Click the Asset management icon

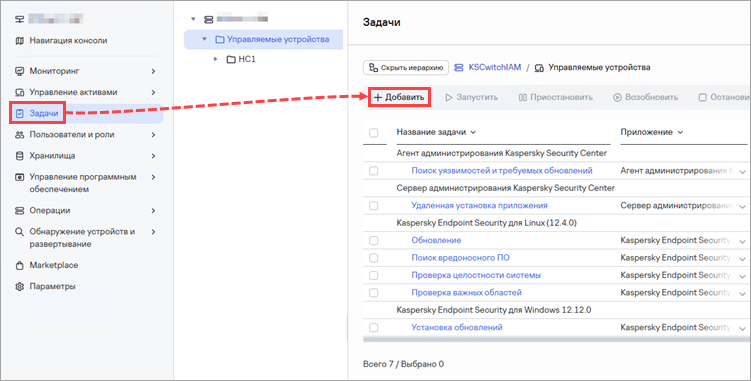[x=20, y=92]
